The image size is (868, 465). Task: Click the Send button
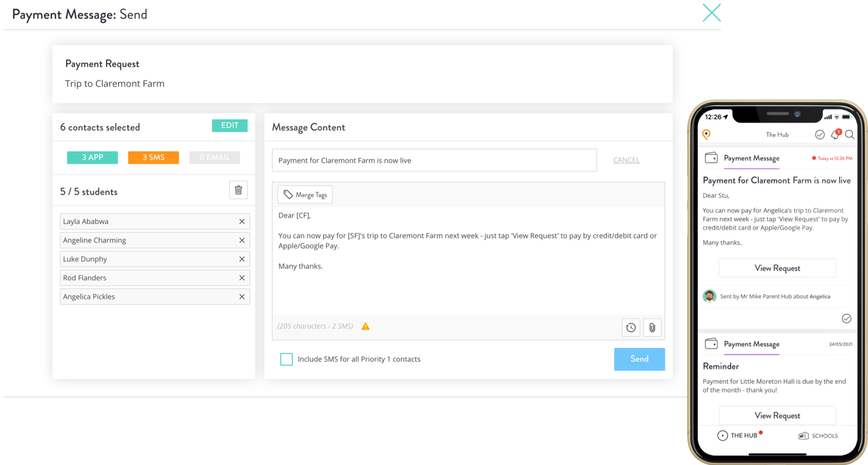[x=639, y=359]
